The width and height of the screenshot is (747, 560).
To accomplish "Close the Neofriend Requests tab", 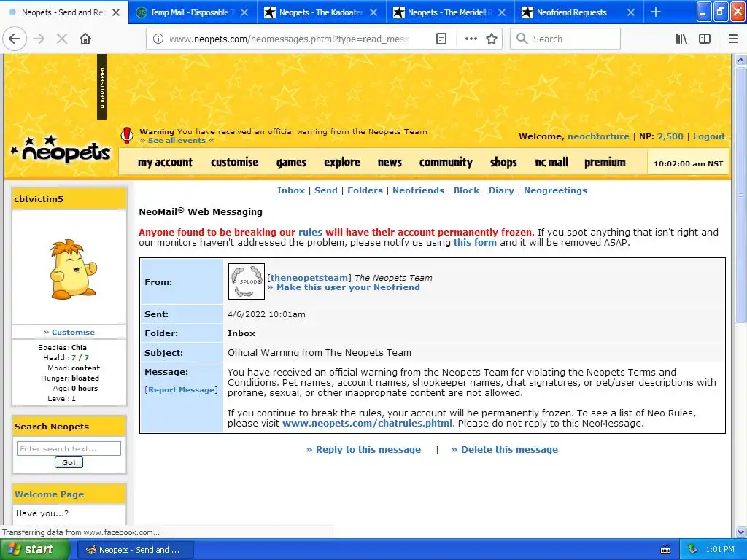I will [x=631, y=12].
